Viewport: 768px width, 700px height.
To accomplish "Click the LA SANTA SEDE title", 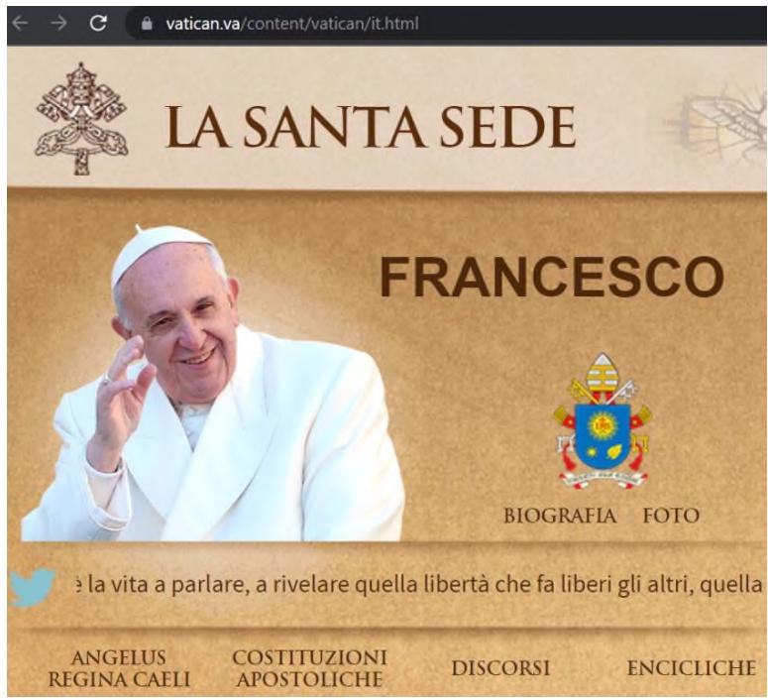I will (370, 126).
